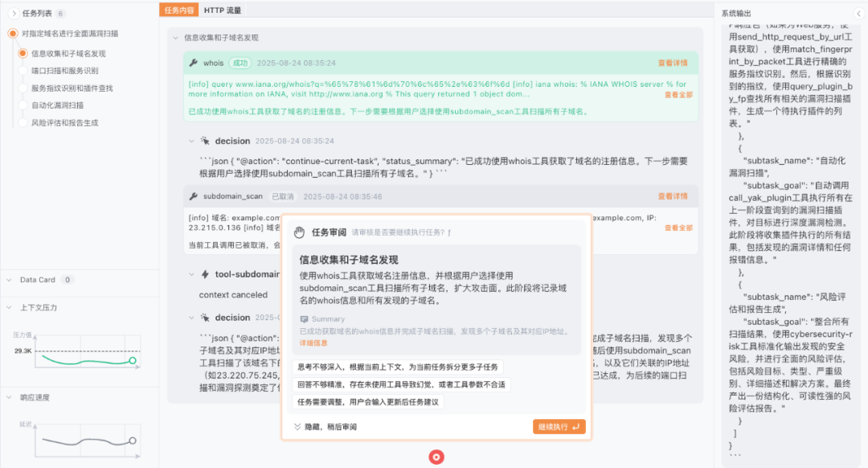
Task: Switch to HTTP 流量 tab
Action: (222, 10)
